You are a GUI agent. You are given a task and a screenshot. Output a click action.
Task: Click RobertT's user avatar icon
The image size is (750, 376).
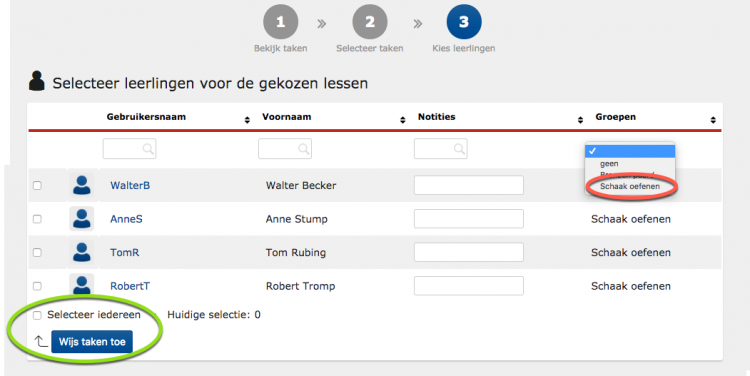tap(82, 285)
